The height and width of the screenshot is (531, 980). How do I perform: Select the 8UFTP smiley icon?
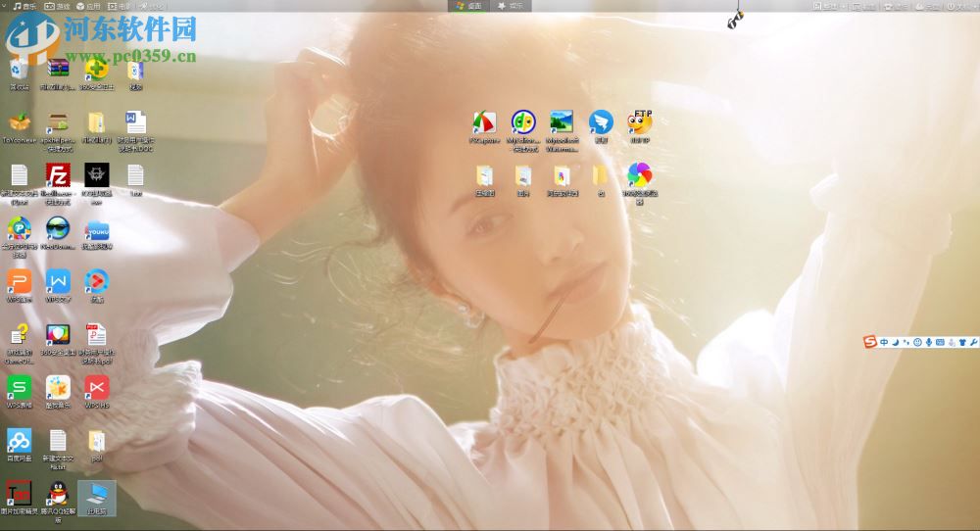click(x=640, y=122)
